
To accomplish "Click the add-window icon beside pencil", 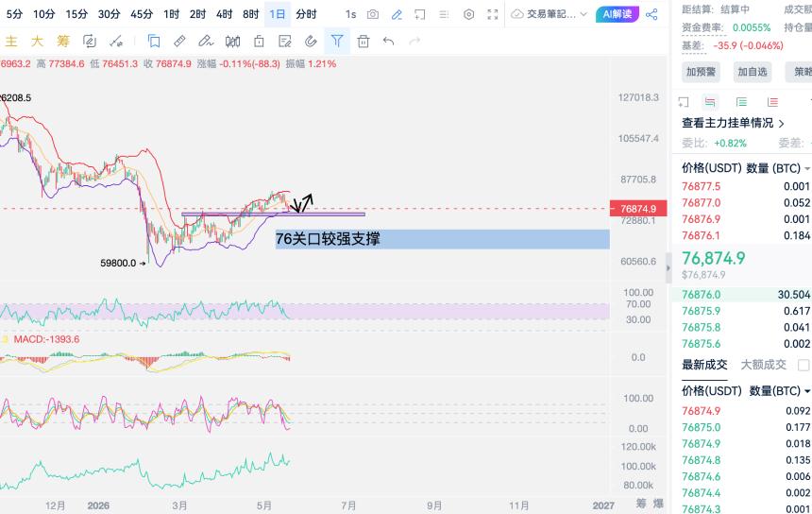I will (420, 14).
